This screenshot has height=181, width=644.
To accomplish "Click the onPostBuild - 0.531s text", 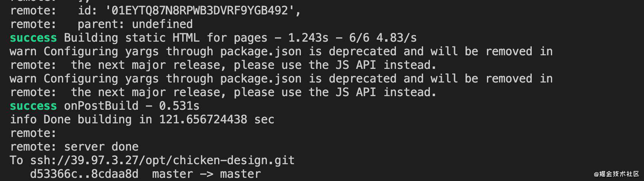I will click(131, 106).
